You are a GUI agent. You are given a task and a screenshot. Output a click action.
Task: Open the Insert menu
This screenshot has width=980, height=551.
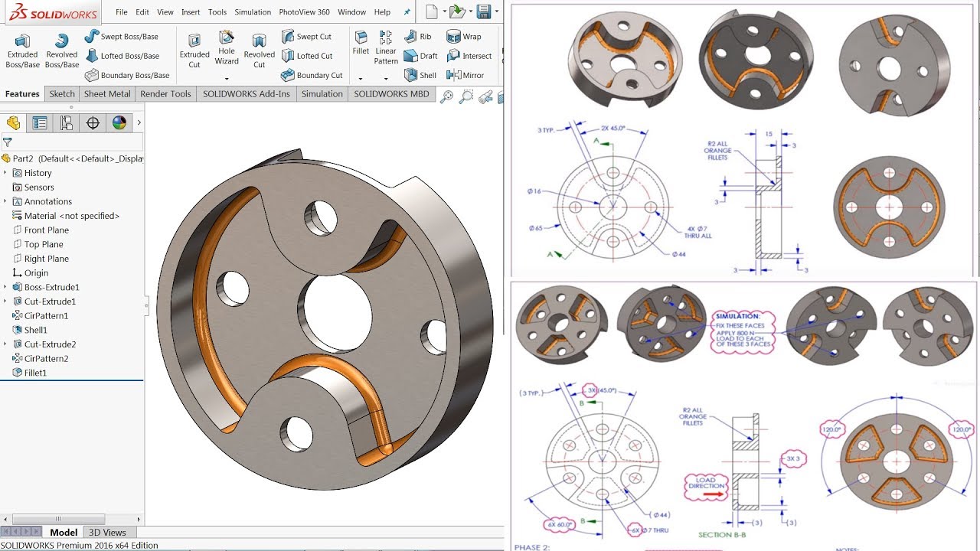coord(191,12)
